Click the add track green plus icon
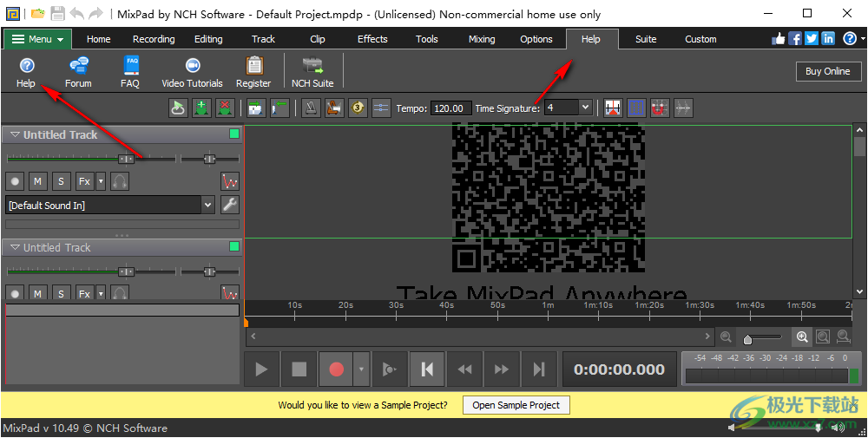868x438 pixels. click(x=201, y=108)
